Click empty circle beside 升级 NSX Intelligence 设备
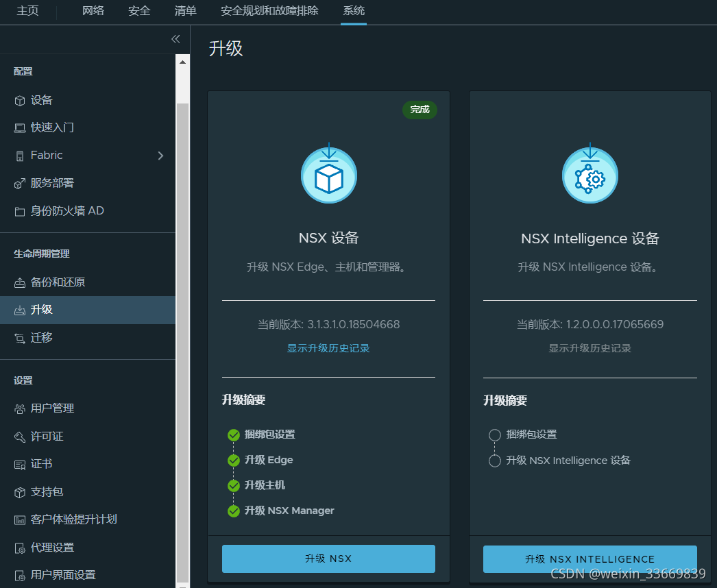Image resolution: width=717 pixels, height=588 pixels. click(495, 461)
